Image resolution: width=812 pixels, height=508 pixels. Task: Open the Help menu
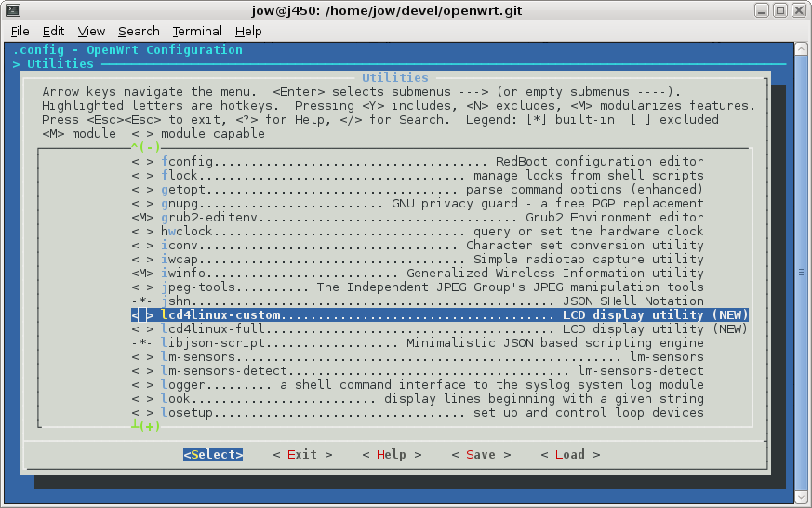(x=248, y=31)
